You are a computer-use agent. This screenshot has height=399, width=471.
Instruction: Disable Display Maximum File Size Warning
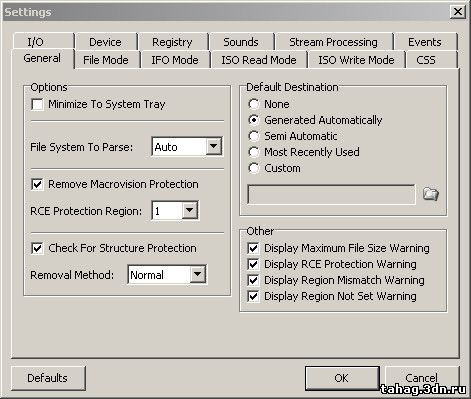pos(253,248)
